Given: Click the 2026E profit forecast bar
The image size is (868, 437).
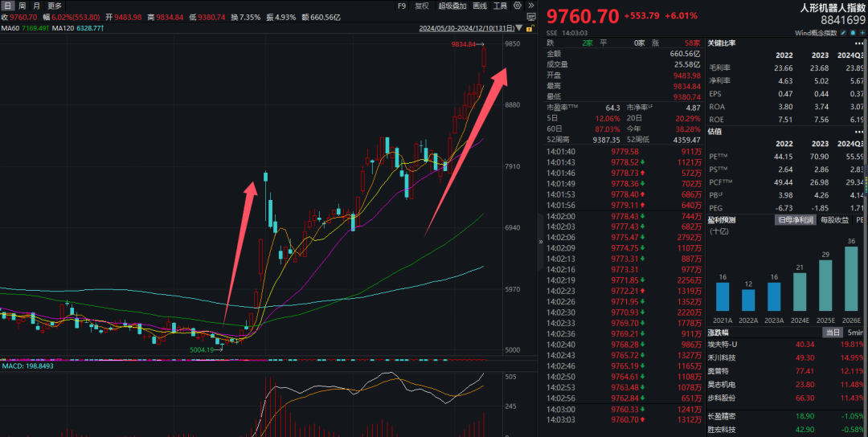Looking at the screenshot, I should coord(851,279).
